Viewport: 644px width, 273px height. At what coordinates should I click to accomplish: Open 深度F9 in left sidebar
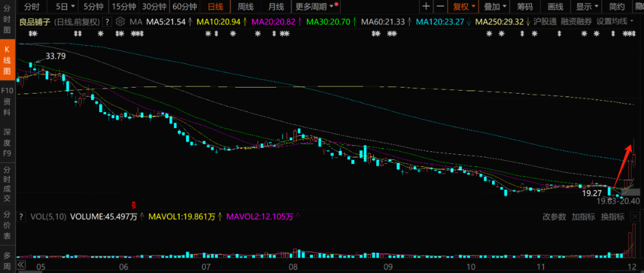[7, 142]
